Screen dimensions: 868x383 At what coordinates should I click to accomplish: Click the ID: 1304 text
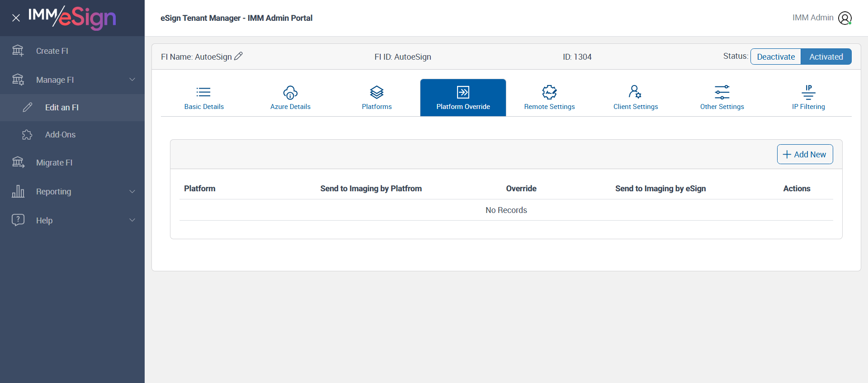577,57
